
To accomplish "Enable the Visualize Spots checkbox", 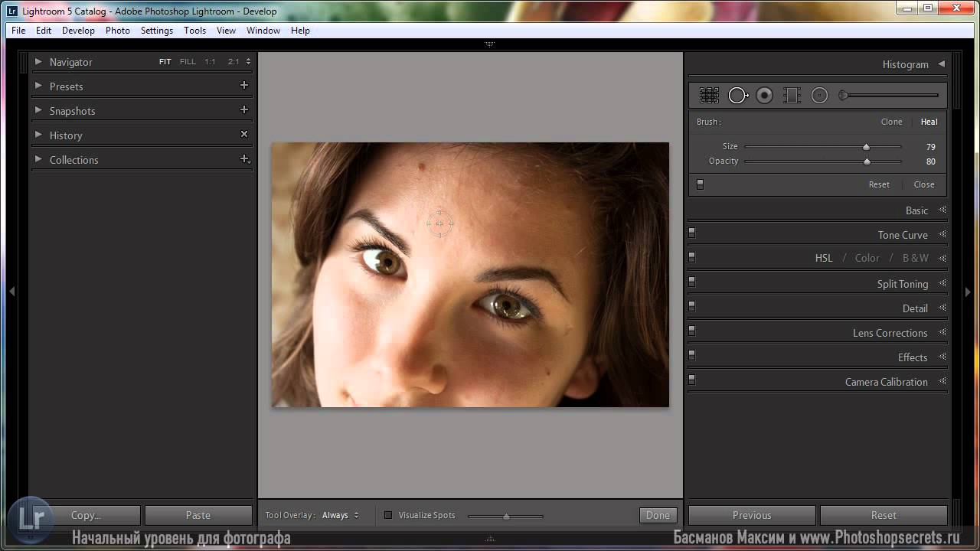I will (x=388, y=515).
